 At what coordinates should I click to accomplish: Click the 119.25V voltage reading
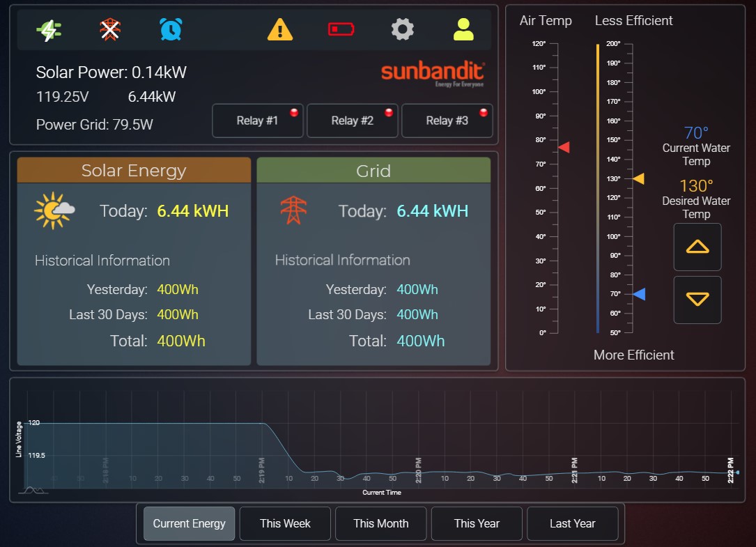63,96
